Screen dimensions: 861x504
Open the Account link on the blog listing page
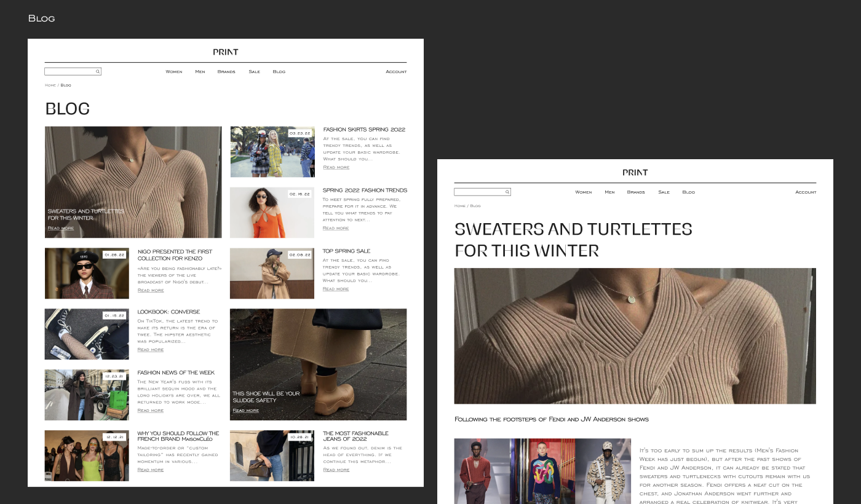click(x=396, y=72)
